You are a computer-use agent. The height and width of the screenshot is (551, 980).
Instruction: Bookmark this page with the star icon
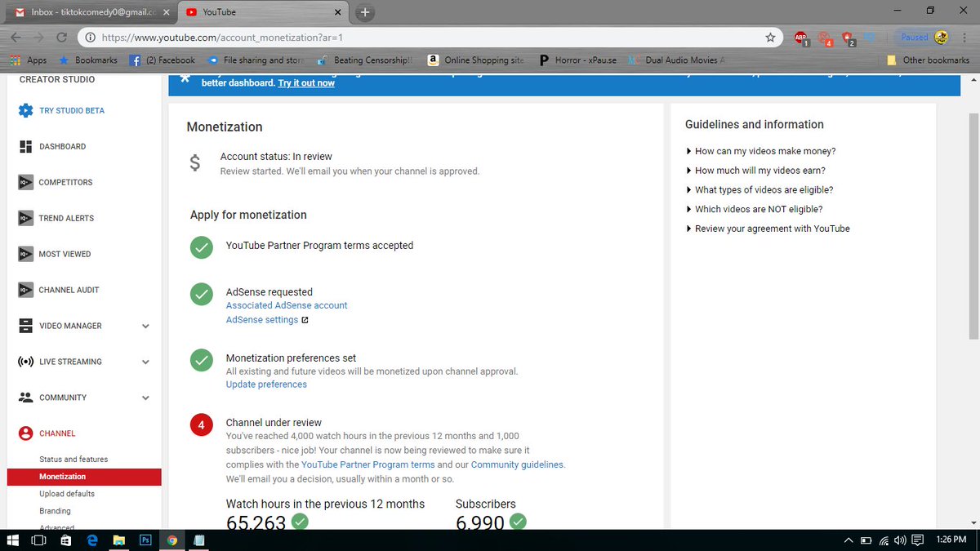770,38
